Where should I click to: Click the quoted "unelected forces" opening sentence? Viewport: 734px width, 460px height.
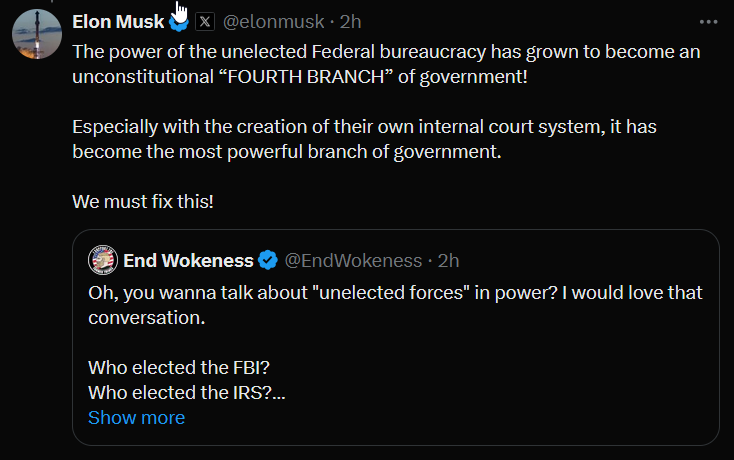(x=394, y=293)
